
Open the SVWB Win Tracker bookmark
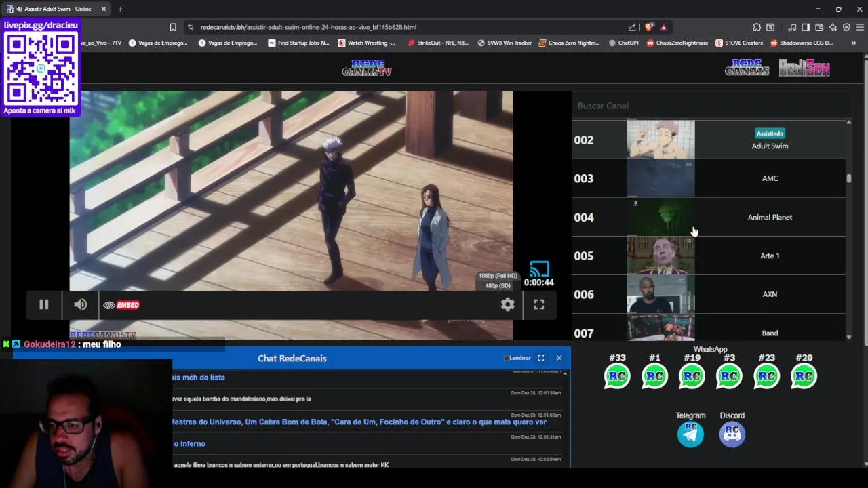(x=505, y=43)
